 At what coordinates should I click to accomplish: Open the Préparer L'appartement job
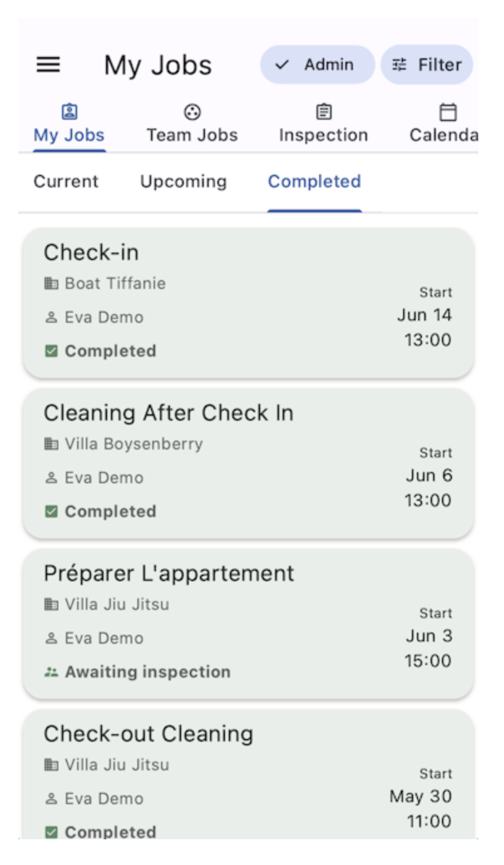point(248,624)
